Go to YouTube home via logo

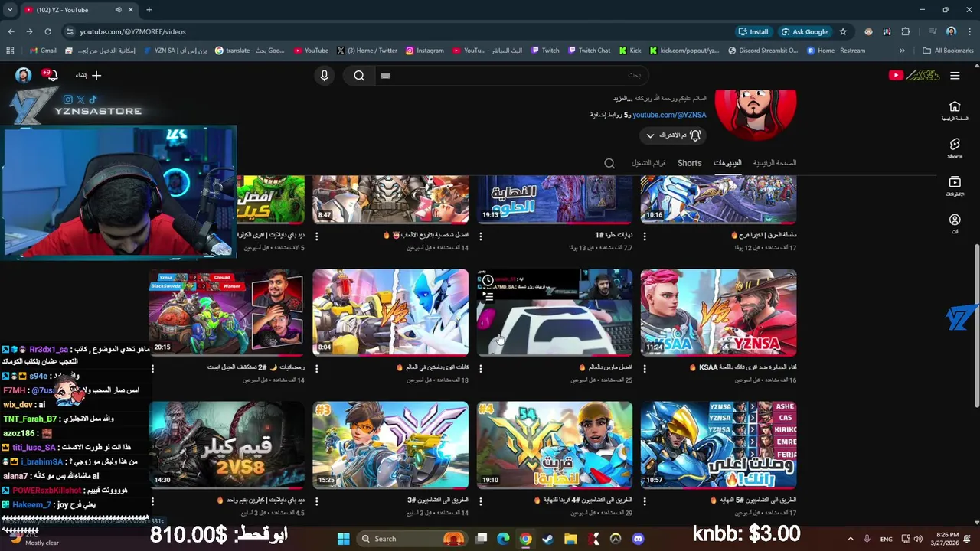click(913, 75)
